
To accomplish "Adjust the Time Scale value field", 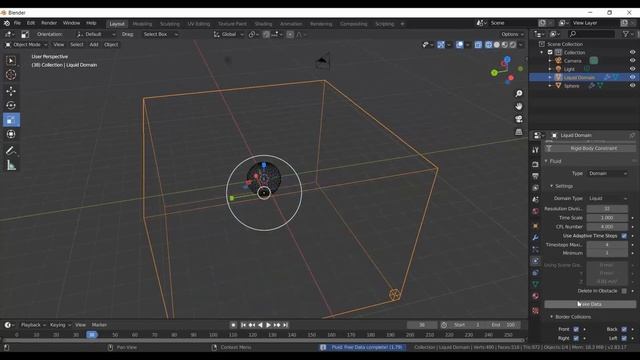I will (607, 218).
